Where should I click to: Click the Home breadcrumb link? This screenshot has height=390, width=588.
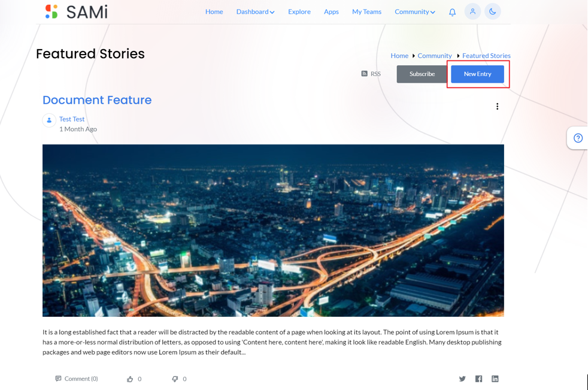tap(399, 56)
